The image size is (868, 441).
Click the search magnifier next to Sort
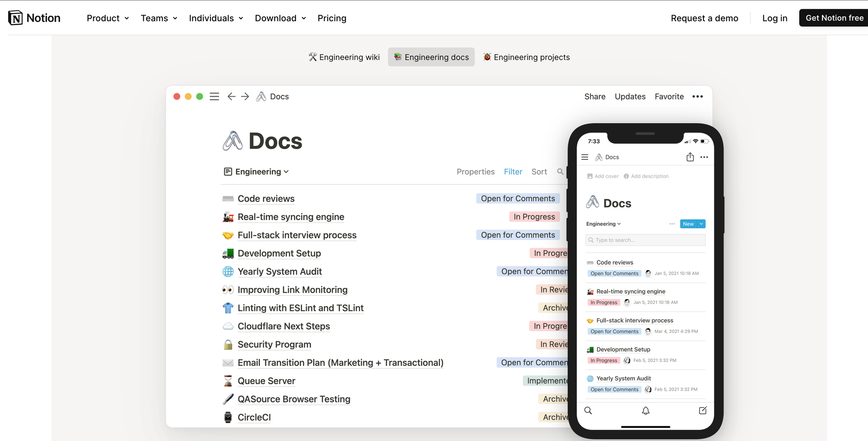pyautogui.click(x=560, y=172)
